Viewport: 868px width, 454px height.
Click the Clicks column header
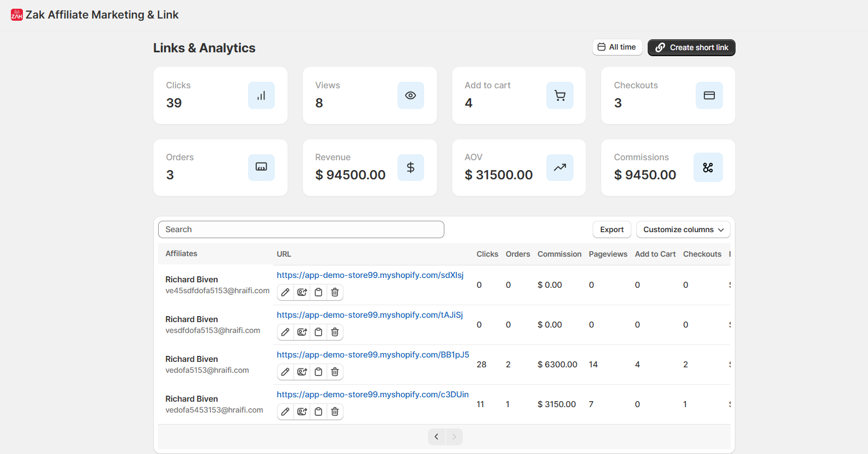(487, 254)
